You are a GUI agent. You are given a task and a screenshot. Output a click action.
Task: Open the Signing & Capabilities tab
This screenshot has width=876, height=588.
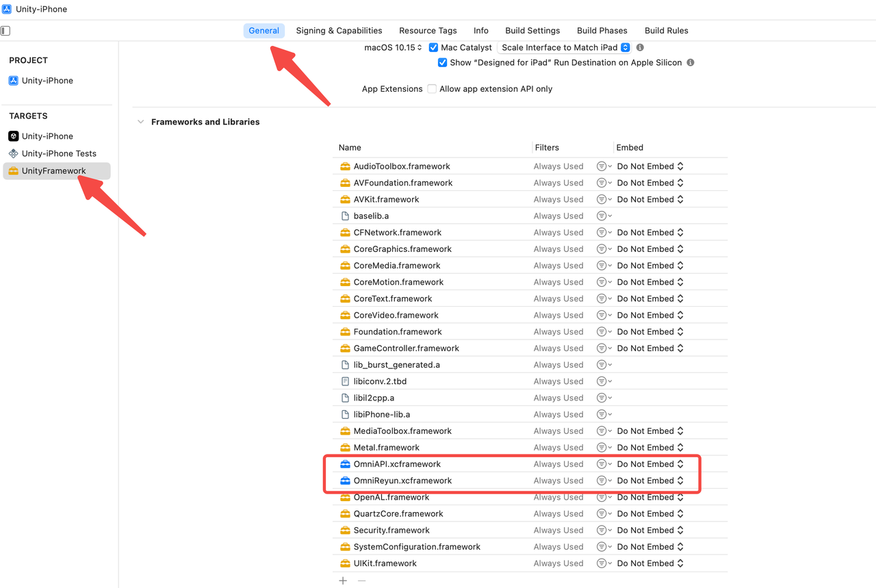coord(339,31)
